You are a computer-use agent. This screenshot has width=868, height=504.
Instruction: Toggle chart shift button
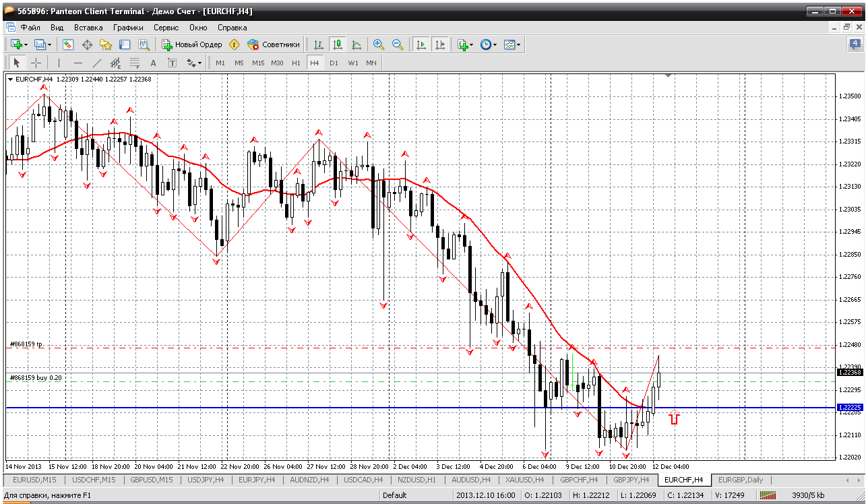click(440, 44)
